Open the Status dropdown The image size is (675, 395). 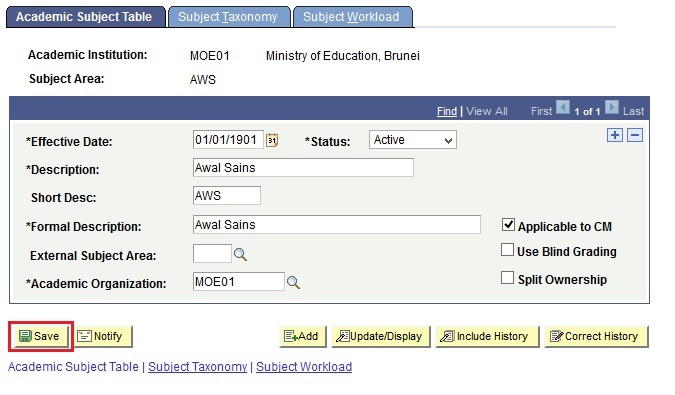coord(413,140)
